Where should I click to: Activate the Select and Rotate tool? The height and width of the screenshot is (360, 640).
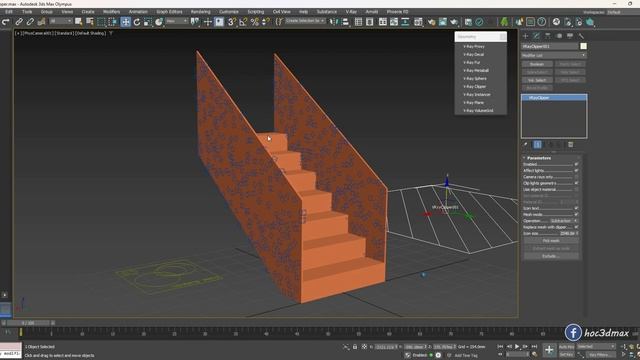click(x=137, y=22)
